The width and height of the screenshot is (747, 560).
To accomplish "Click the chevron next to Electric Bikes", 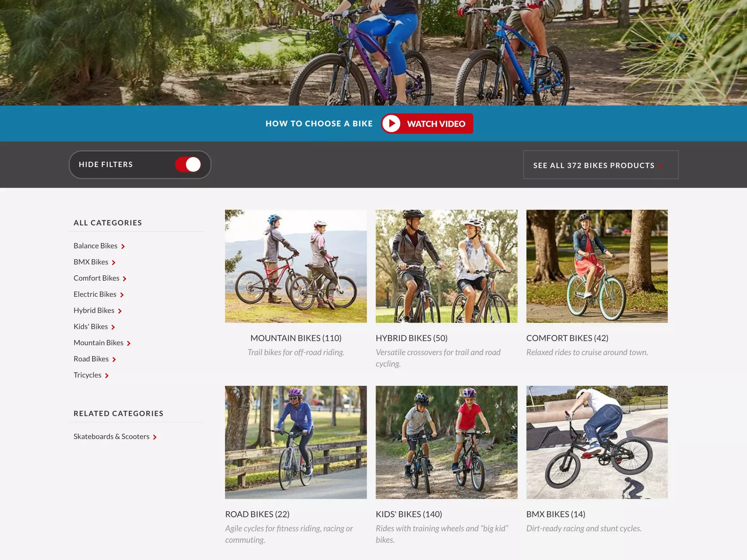I will [x=122, y=295].
